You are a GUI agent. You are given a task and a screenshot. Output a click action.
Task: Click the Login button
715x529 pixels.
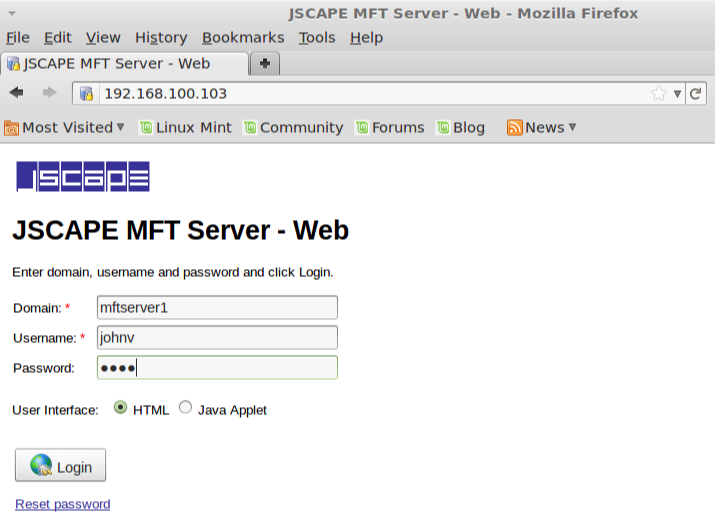pyautogui.click(x=61, y=465)
